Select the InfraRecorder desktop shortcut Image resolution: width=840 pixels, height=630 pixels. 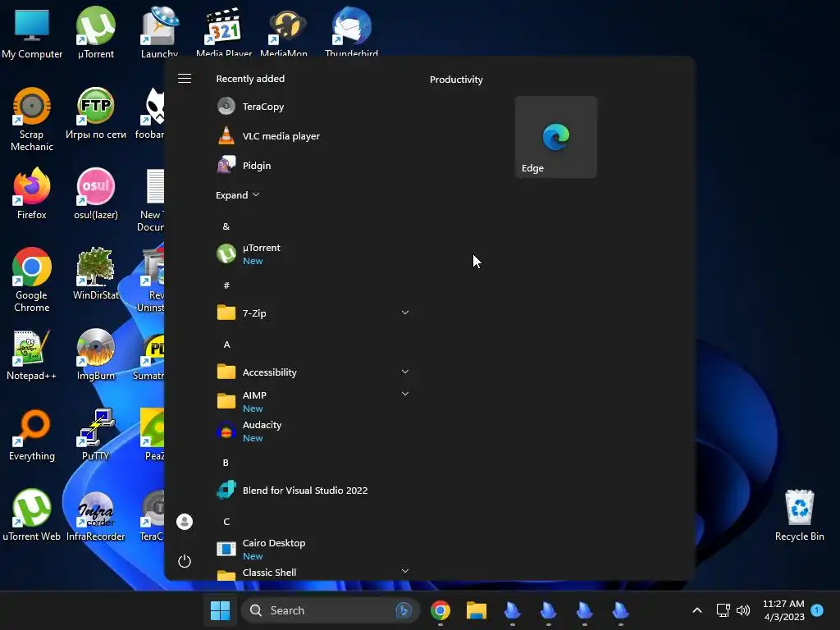[x=95, y=515]
